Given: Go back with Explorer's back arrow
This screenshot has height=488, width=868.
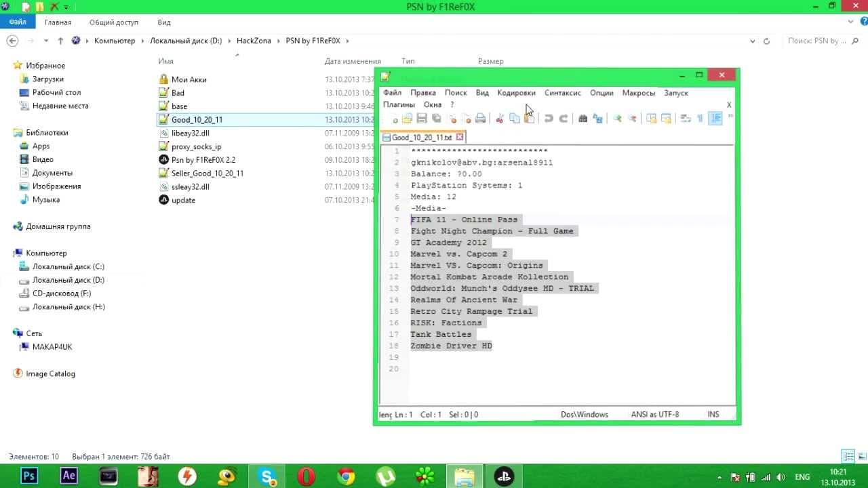Looking at the screenshot, I should (x=12, y=41).
